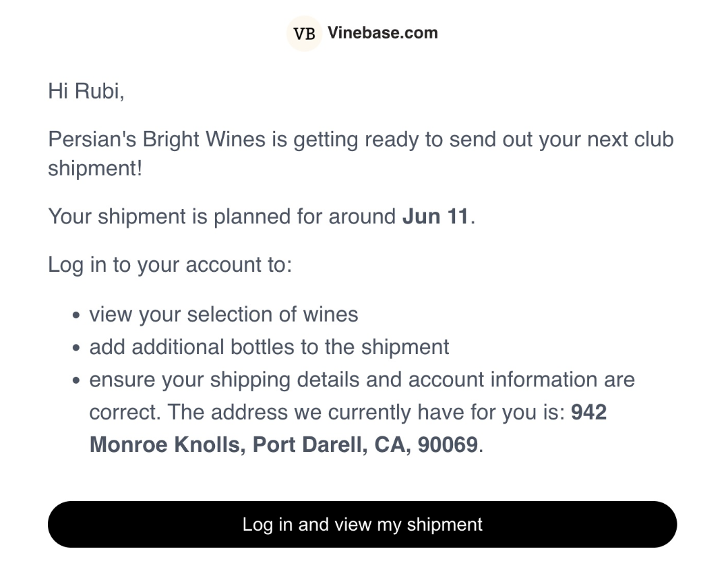Click the words "next club" in the intro
The height and width of the screenshot is (576, 728).
630,140
